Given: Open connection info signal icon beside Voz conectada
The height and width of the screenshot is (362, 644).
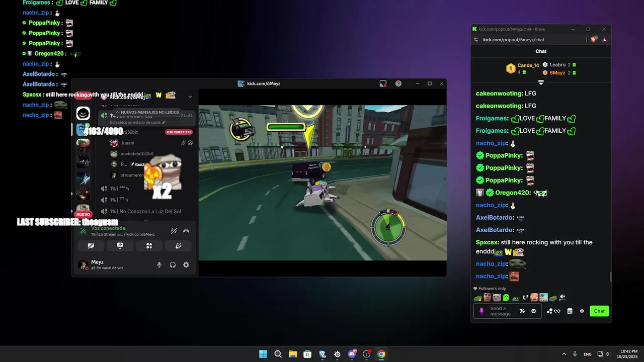Looking at the screenshot, I should [x=83, y=232].
